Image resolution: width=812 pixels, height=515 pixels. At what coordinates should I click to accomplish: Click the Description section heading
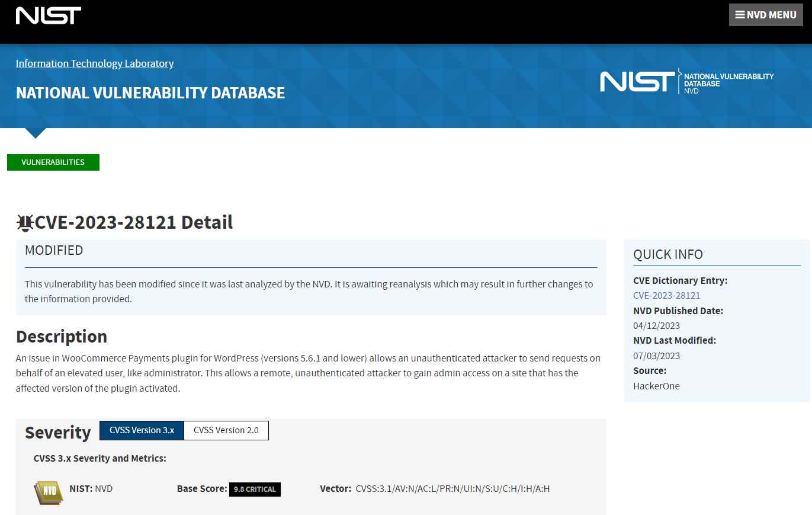(x=62, y=337)
